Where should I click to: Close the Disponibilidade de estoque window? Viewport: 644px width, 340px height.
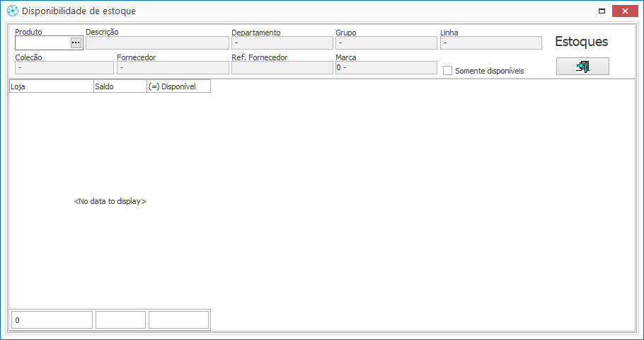pos(625,11)
